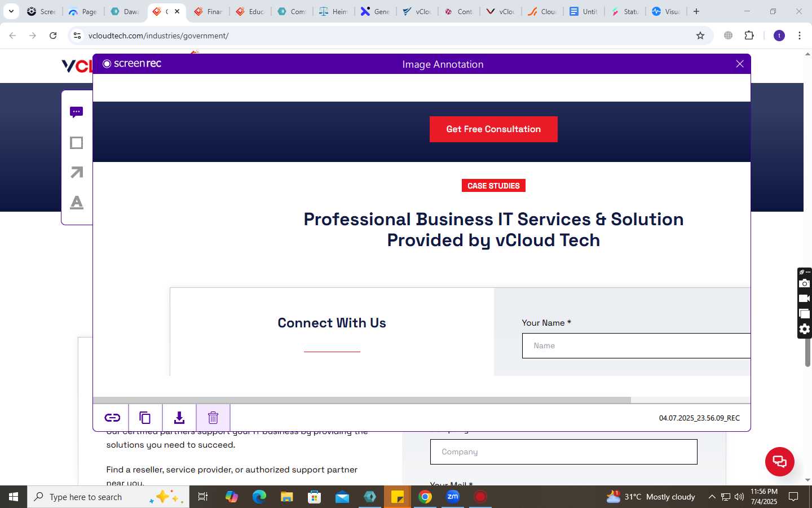Go back to previous page
Screen dimensions: 812x508
(12, 36)
